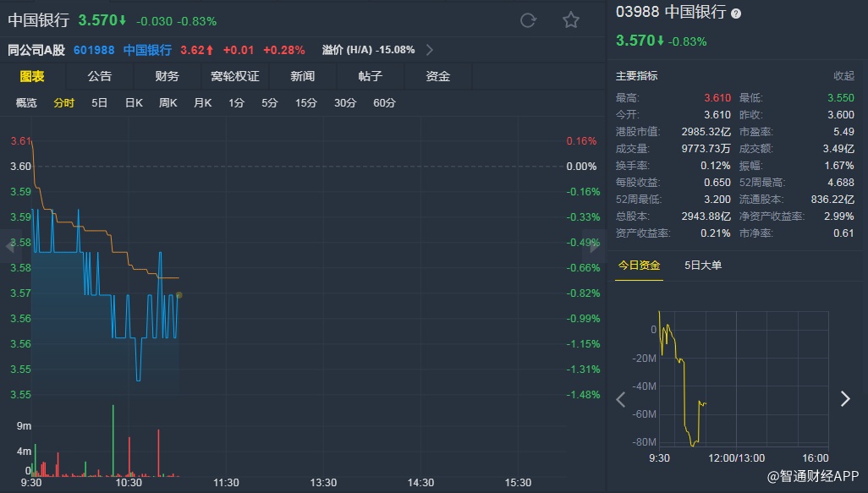Image resolution: width=868 pixels, height=493 pixels.
Task: Open the 公告 announcements tab
Action: (x=100, y=76)
